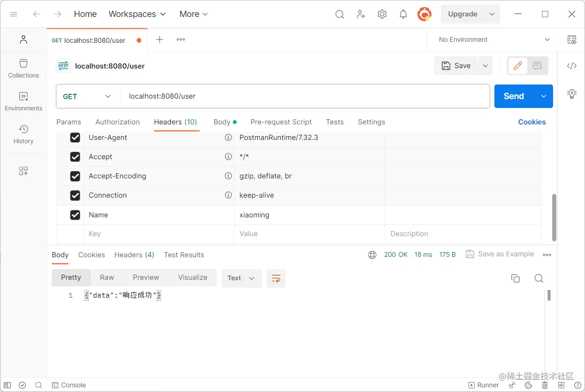
Task: Open the request Settings tab
Action: [371, 122]
